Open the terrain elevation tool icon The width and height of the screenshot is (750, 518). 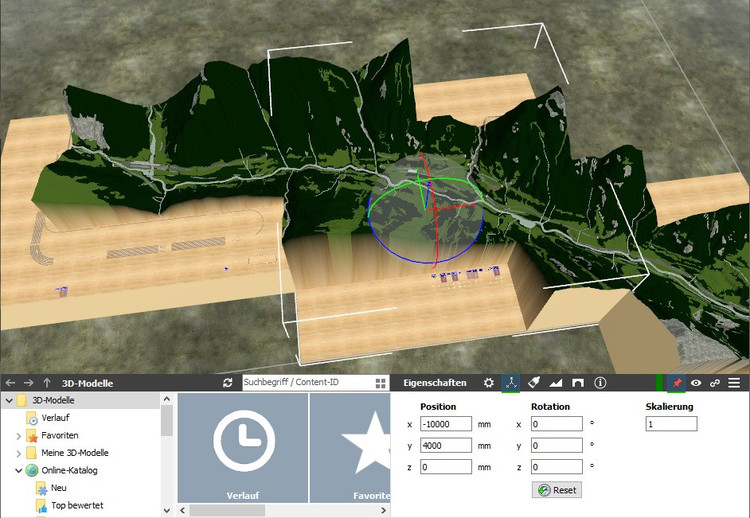pyautogui.click(x=557, y=383)
